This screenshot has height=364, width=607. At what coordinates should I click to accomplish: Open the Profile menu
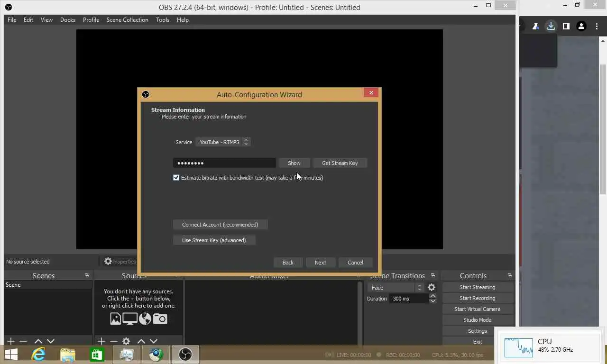coord(91,20)
